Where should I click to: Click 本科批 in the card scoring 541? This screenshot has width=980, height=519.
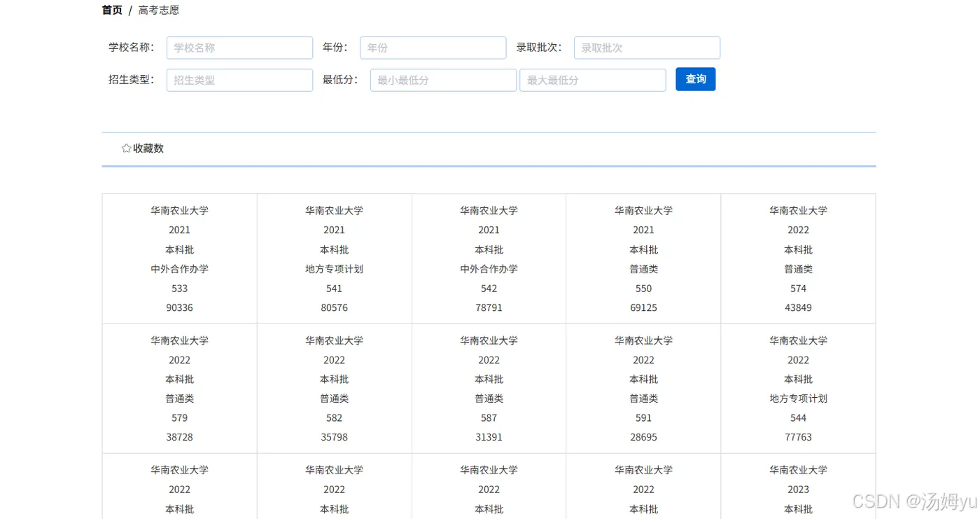(334, 249)
